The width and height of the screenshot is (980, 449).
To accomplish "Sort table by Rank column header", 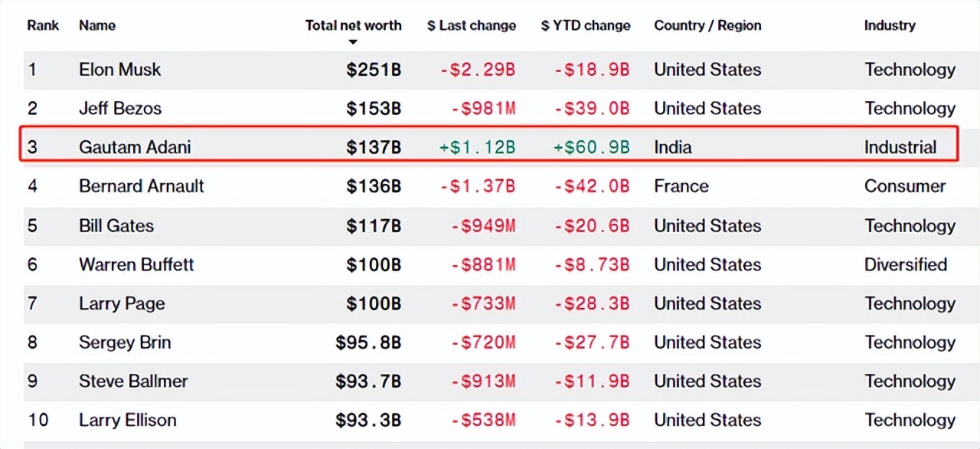I will click(43, 25).
